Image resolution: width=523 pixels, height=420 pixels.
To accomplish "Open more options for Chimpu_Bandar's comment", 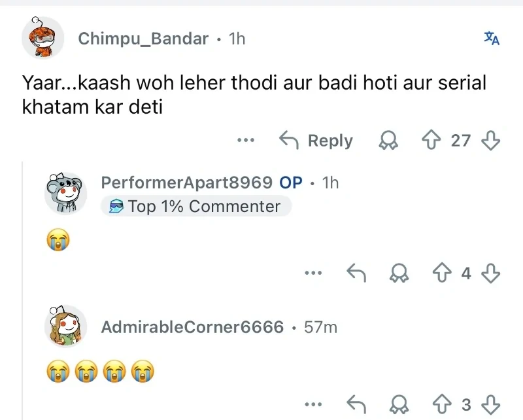I will tap(246, 141).
